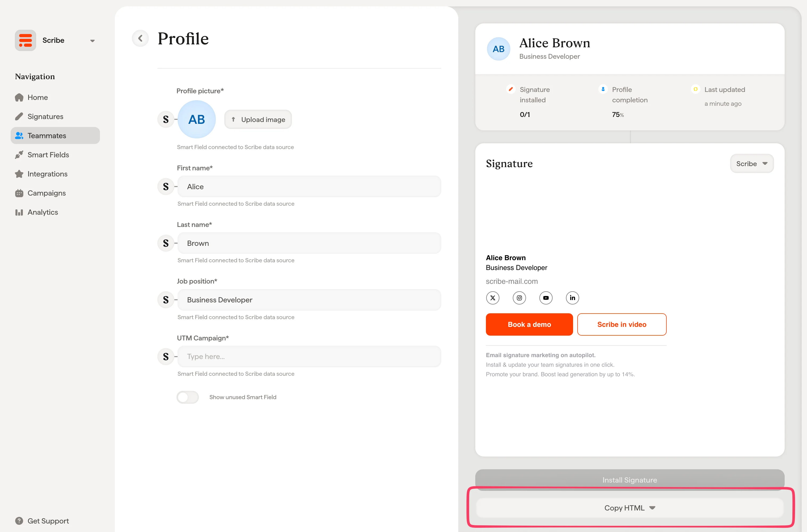The width and height of the screenshot is (807, 532).
Task: Click the Last updated refresh icon
Action: tap(695, 89)
